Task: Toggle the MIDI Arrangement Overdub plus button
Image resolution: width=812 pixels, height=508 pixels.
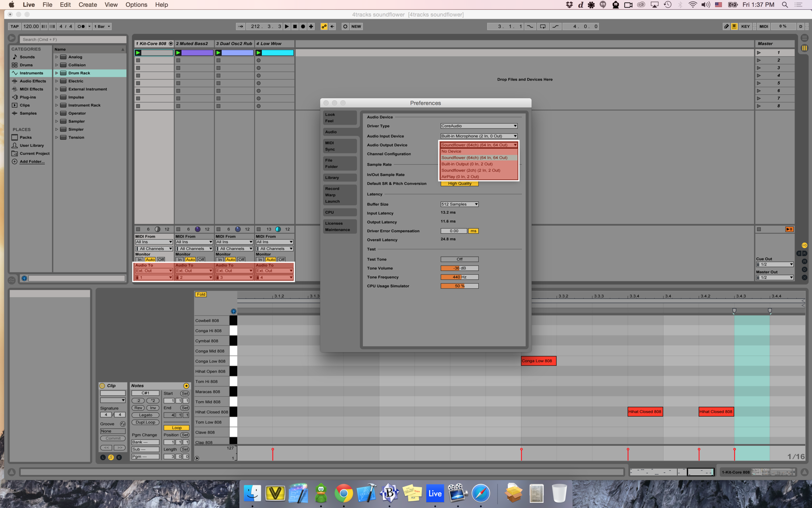Action: (311, 26)
